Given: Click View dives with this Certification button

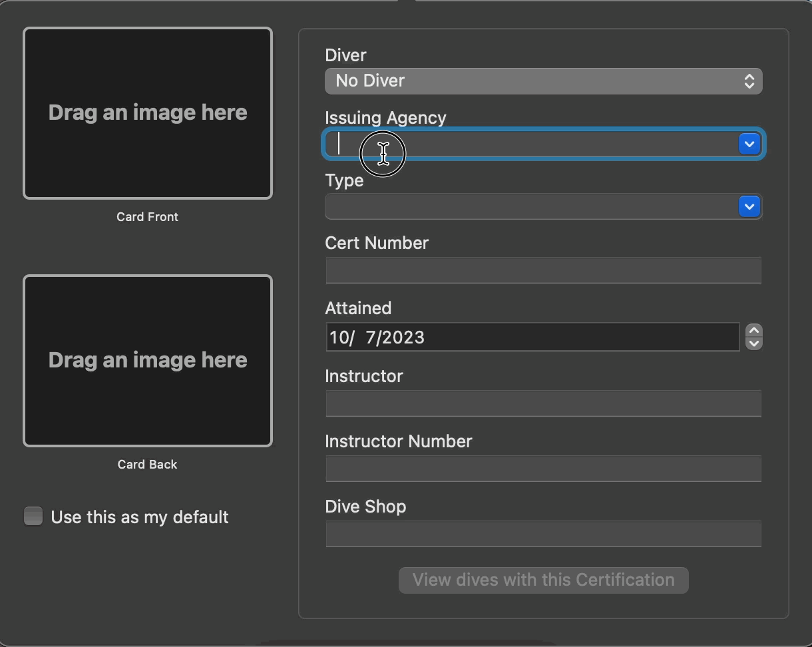Looking at the screenshot, I should (x=543, y=580).
